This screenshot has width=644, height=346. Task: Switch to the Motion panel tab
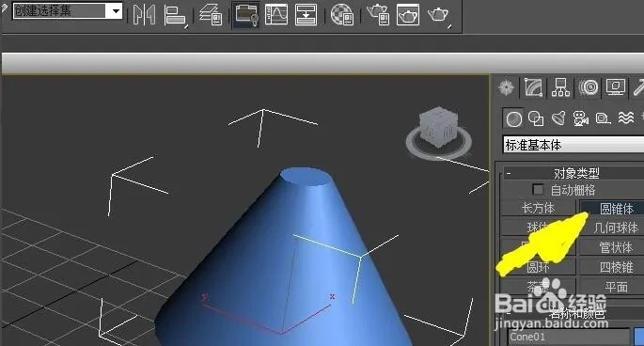(x=589, y=87)
